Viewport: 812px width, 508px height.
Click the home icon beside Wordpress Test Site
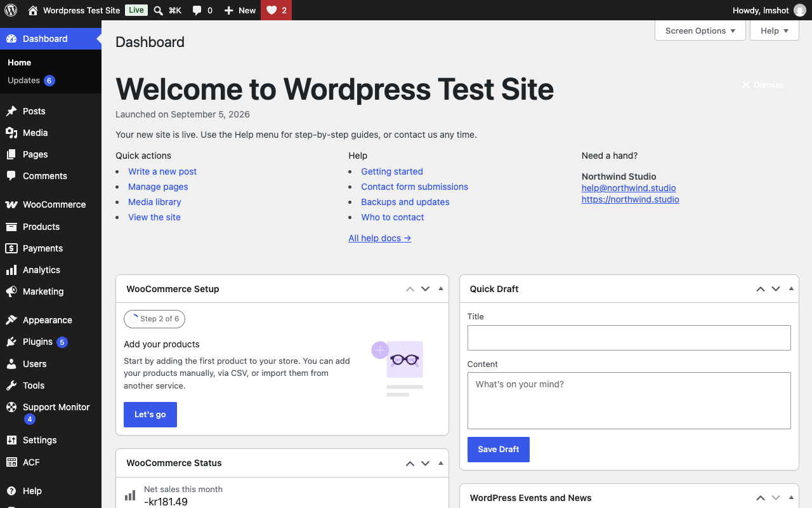click(x=33, y=10)
